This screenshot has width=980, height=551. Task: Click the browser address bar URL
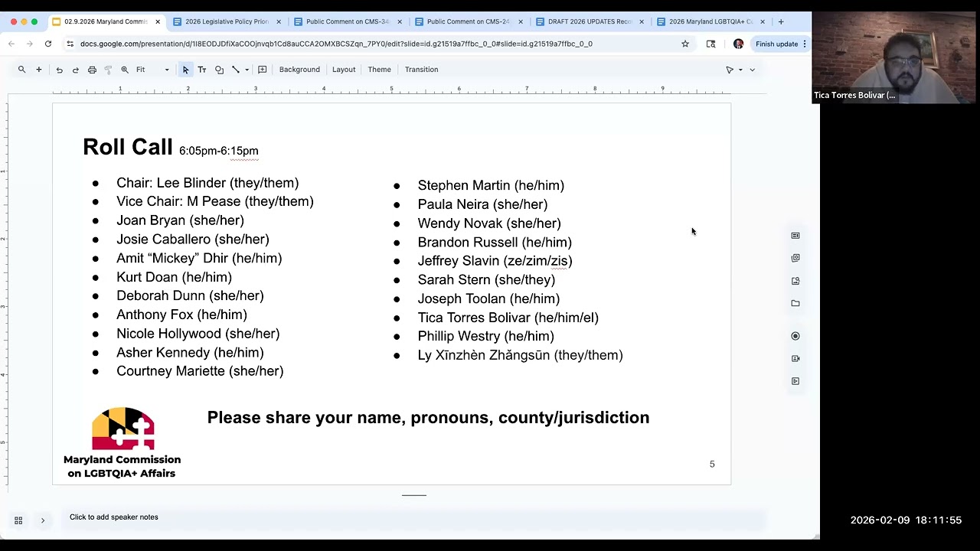coord(336,44)
